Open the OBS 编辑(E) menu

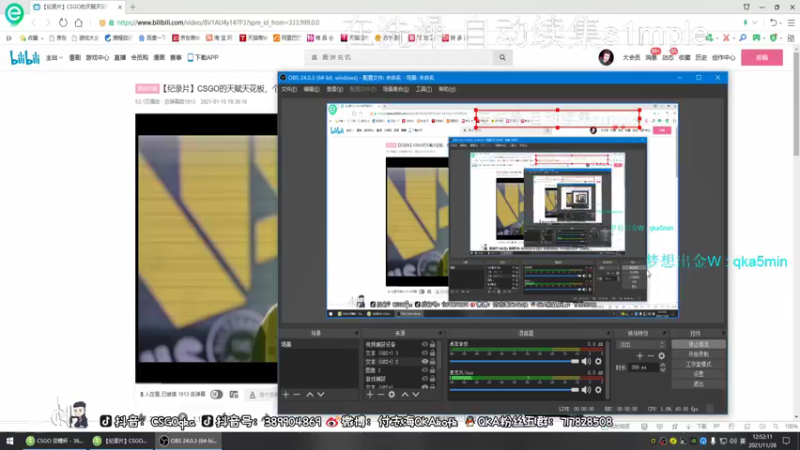point(311,89)
